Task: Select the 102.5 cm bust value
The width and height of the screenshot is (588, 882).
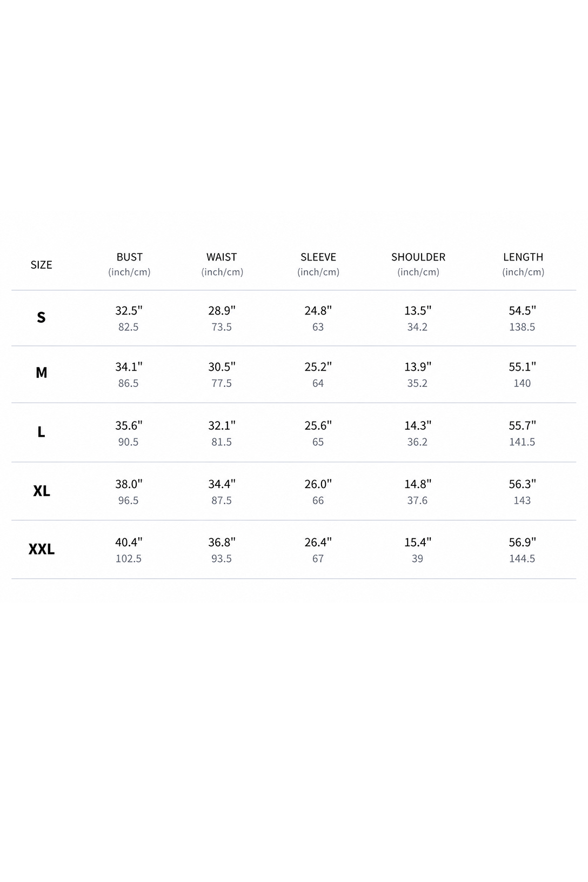Action: (x=129, y=559)
